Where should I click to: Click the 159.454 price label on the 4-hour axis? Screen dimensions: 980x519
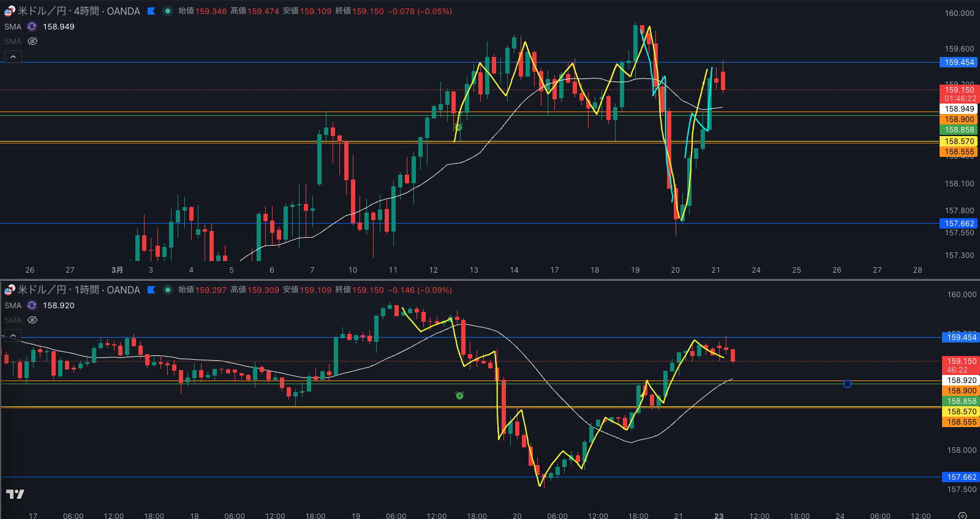959,63
